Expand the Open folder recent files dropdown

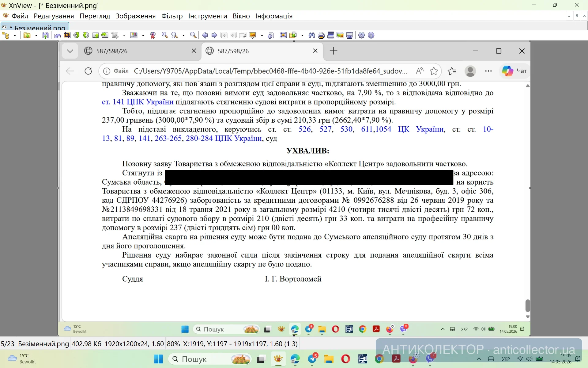coord(36,35)
